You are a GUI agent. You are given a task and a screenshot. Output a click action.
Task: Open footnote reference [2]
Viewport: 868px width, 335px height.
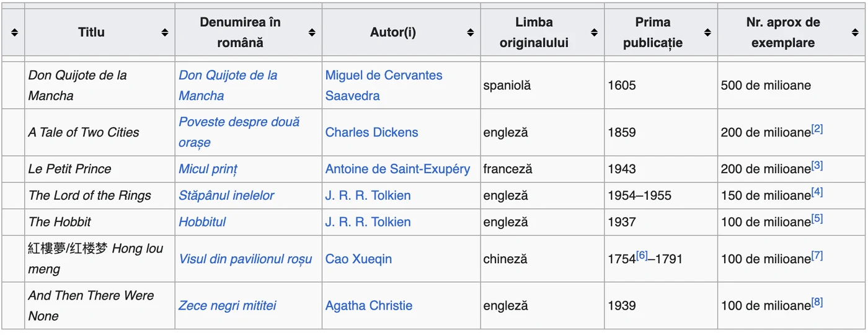pyautogui.click(x=817, y=129)
